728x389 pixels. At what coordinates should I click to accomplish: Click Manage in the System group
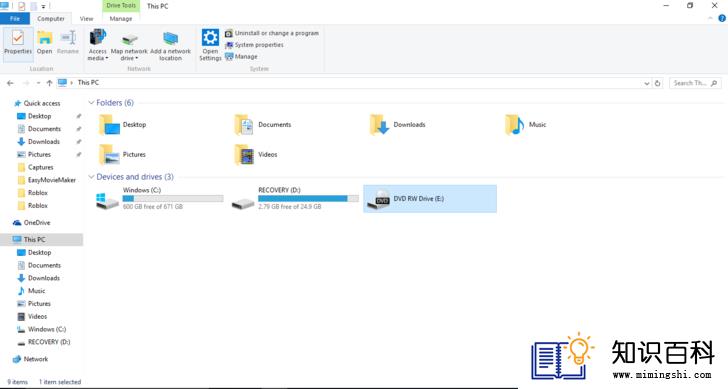[241, 57]
